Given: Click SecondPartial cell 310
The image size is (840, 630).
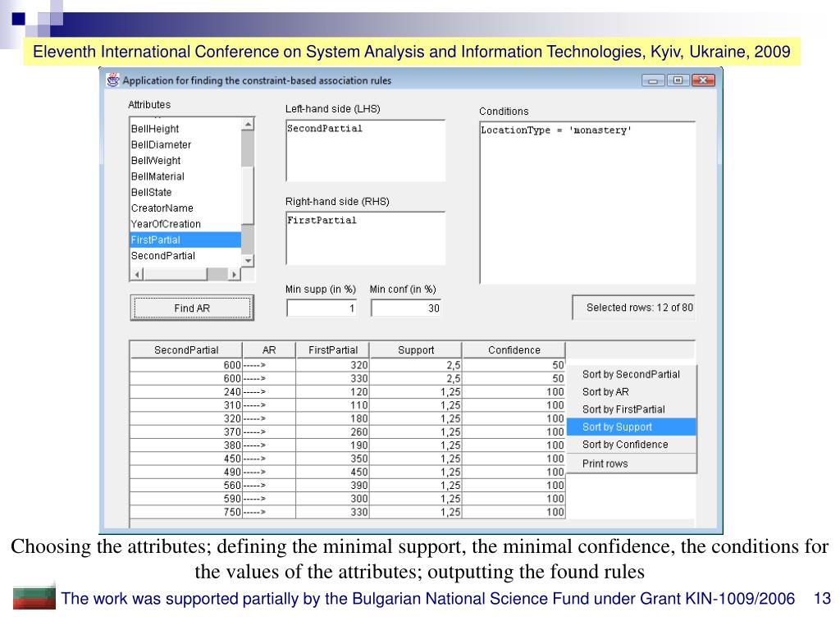Looking at the screenshot, I should tap(186, 405).
